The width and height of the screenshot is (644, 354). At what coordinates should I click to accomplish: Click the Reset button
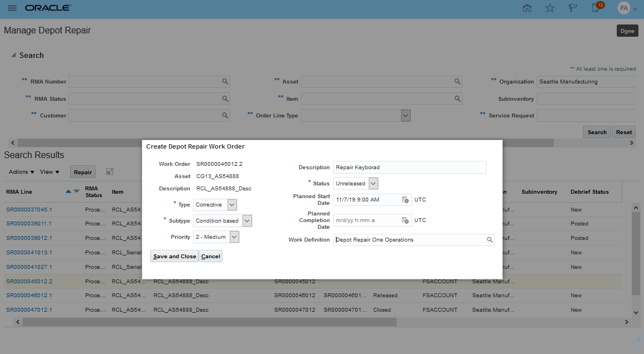point(624,132)
